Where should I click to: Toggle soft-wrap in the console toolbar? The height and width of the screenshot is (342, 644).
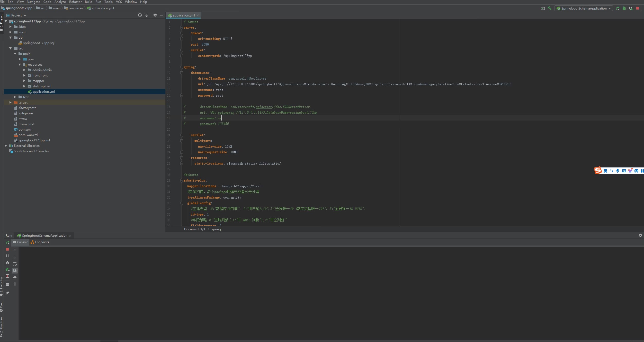coord(15,264)
